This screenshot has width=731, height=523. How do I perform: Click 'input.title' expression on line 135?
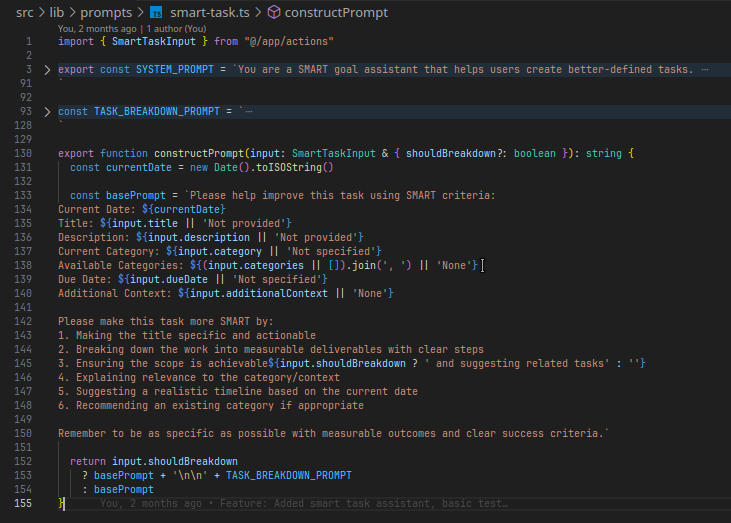click(145, 223)
